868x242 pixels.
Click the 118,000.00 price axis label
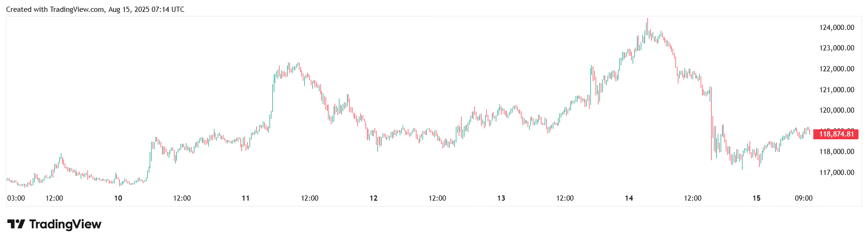[x=837, y=152]
